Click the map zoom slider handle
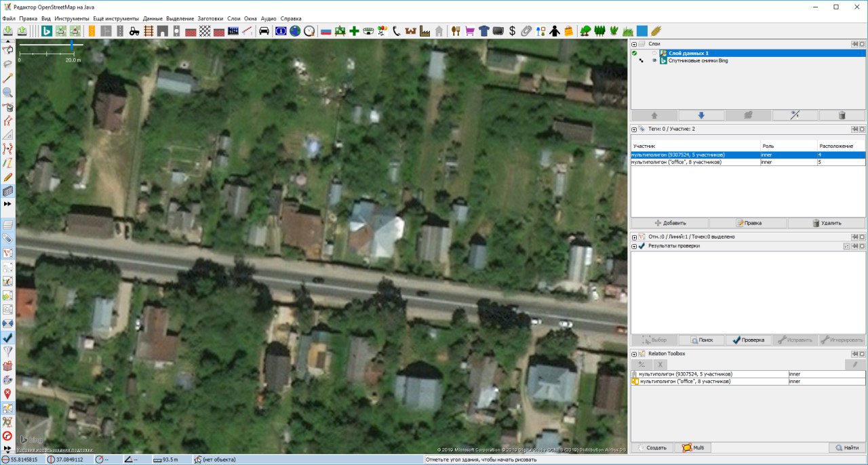 (x=72, y=45)
